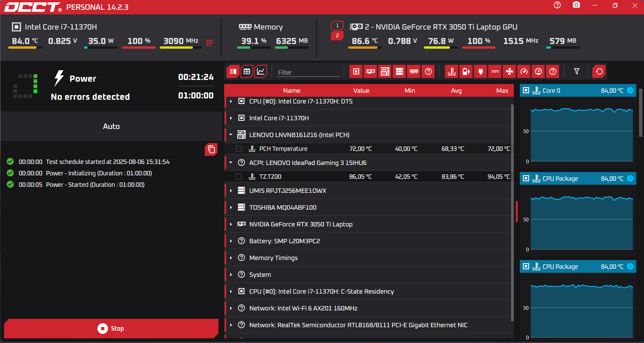Toggle the memory sensor filter icon
This screenshot has height=343, width=644.
click(x=414, y=72)
